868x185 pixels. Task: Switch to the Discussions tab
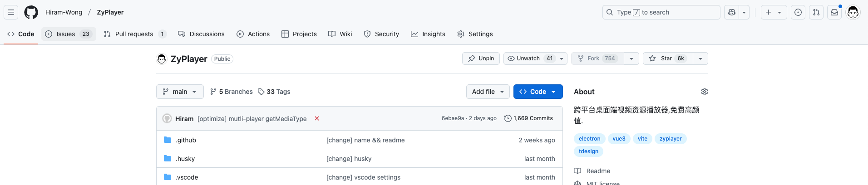201,34
